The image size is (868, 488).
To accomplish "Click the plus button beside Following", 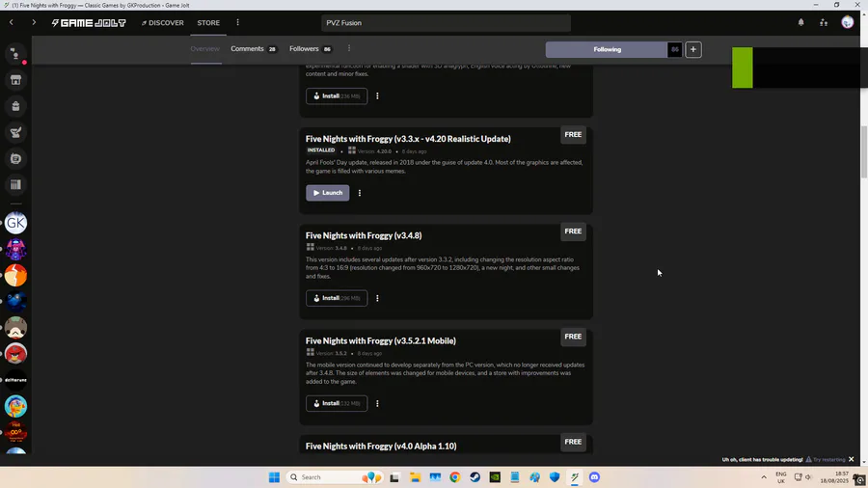I will (x=693, y=49).
